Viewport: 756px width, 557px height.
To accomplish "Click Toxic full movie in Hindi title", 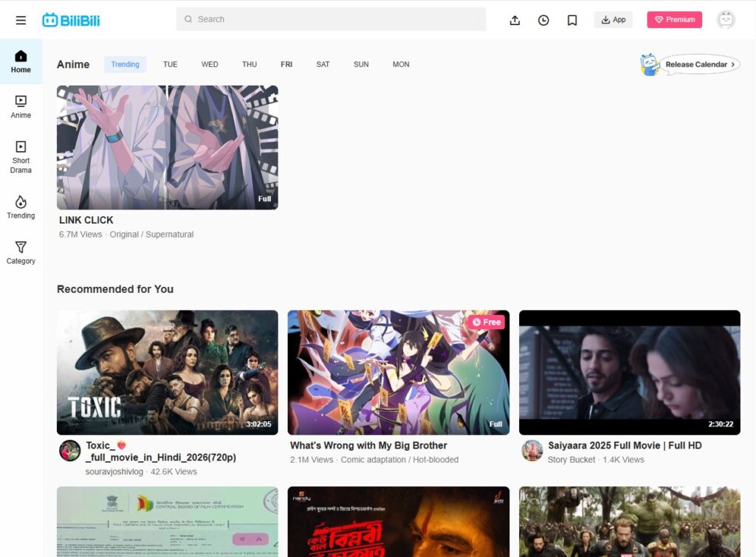I will pyautogui.click(x=161, y=452).
